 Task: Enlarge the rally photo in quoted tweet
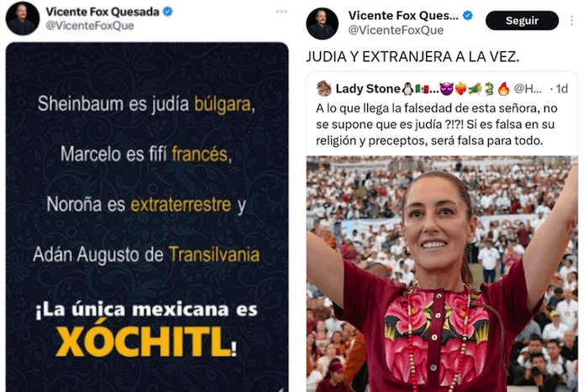point(442,274)
